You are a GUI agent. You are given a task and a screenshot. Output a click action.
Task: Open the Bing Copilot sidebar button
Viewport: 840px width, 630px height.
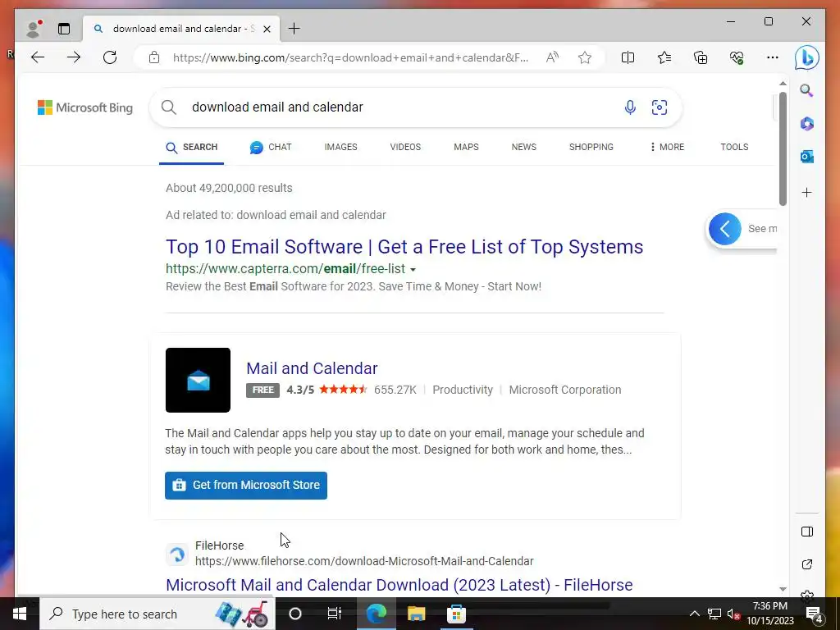807,57
